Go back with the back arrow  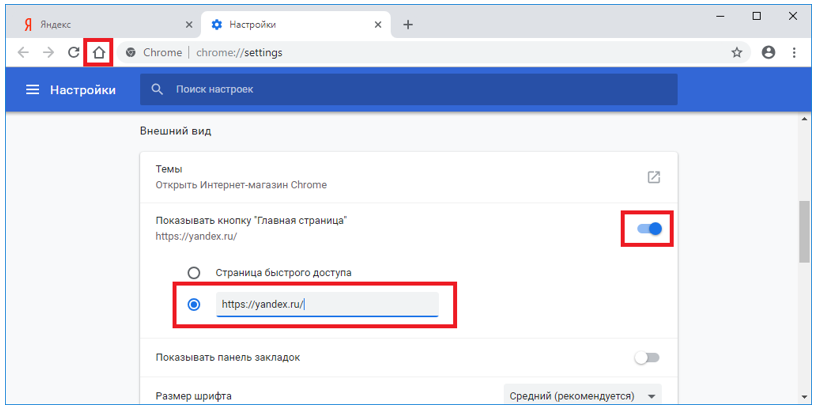coord(23,52)
